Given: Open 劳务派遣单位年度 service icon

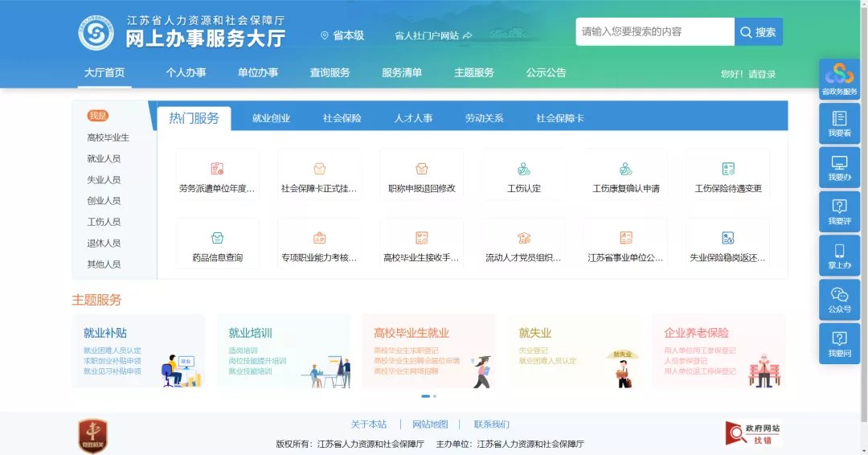Looking at the screenshot, I should (x=217, y=169).
